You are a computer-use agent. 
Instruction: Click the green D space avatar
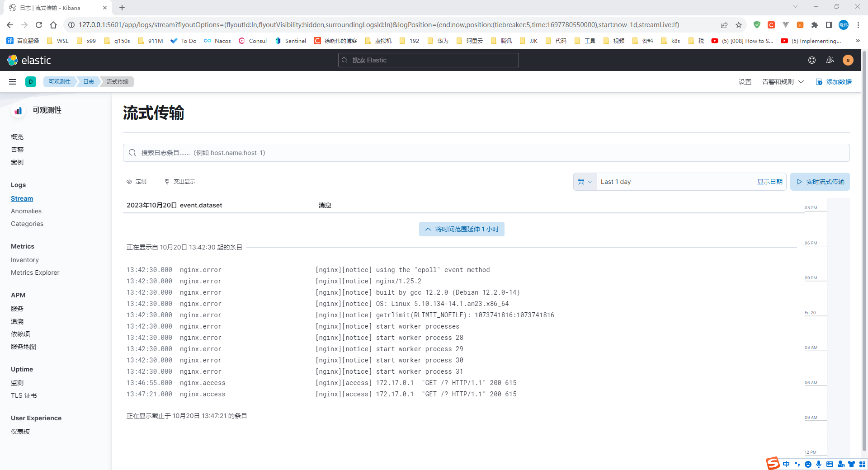[x=31, y=82]
